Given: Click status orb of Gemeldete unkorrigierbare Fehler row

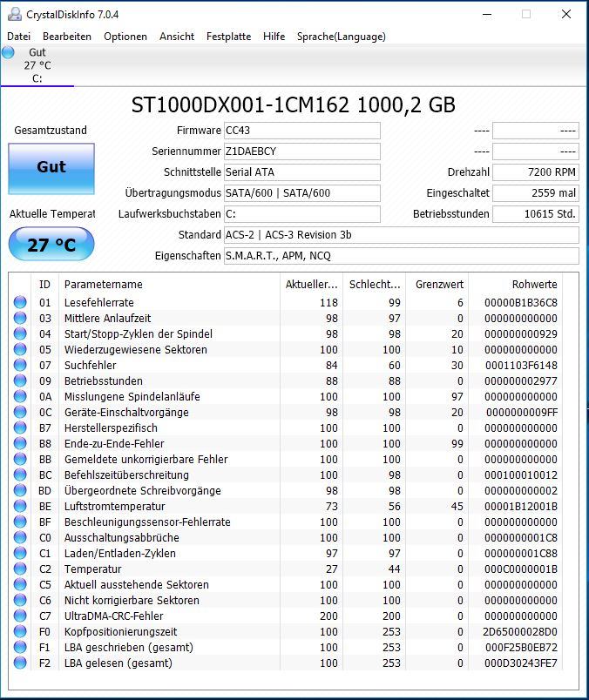Looking at the screenshot, I should point(20,459).
